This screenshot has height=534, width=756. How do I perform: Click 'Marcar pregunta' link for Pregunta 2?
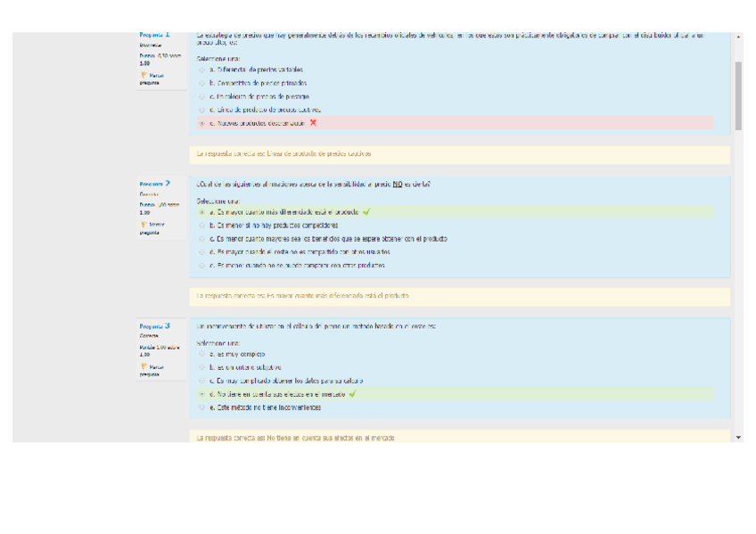(152, 228)
